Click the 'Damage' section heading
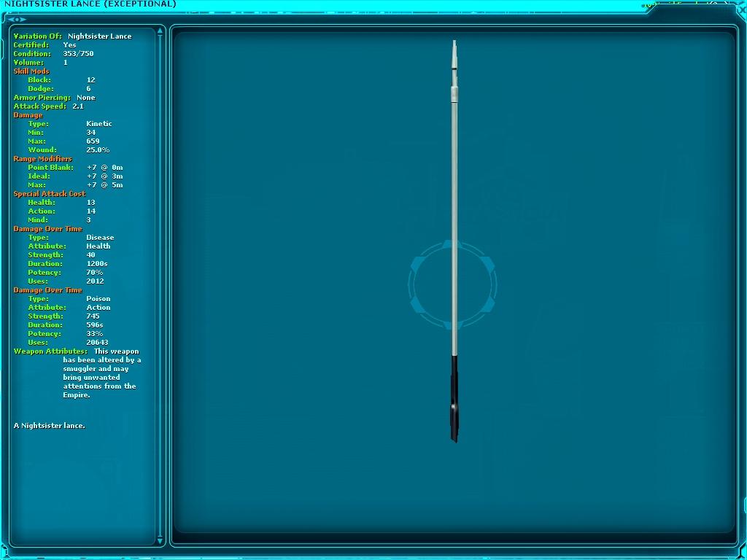747x560 pixels. point(28,115)
